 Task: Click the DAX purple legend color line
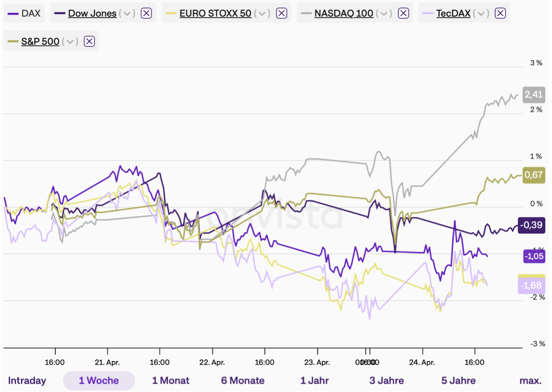click(x=14, y=13)
